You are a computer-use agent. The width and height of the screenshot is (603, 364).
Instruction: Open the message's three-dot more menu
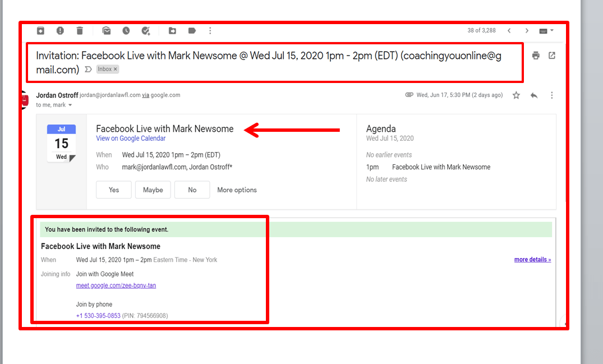tap(552, 95)
